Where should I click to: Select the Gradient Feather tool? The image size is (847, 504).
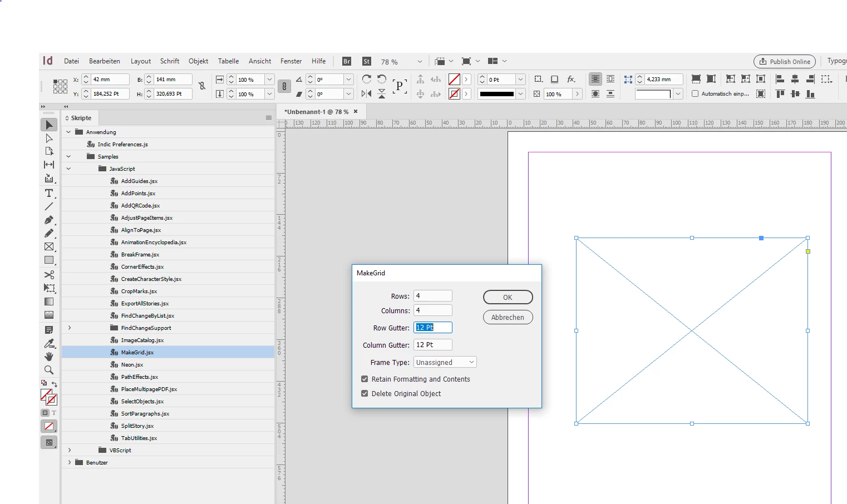pos(49,315)
